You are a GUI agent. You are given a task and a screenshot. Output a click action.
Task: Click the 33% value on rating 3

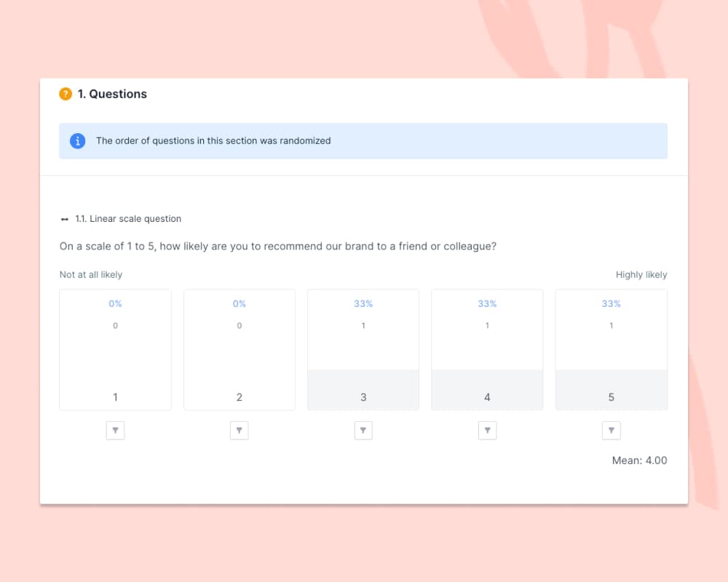[x=363, y=303]
